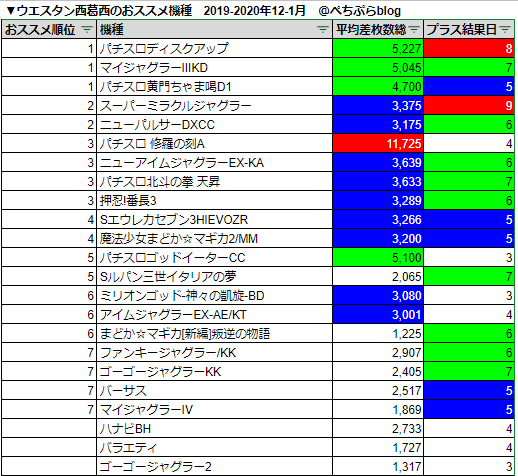Select cell Sエウレカセブン3HIEVOZR
Screen dimensions: 518x476
tap(214, 219)
